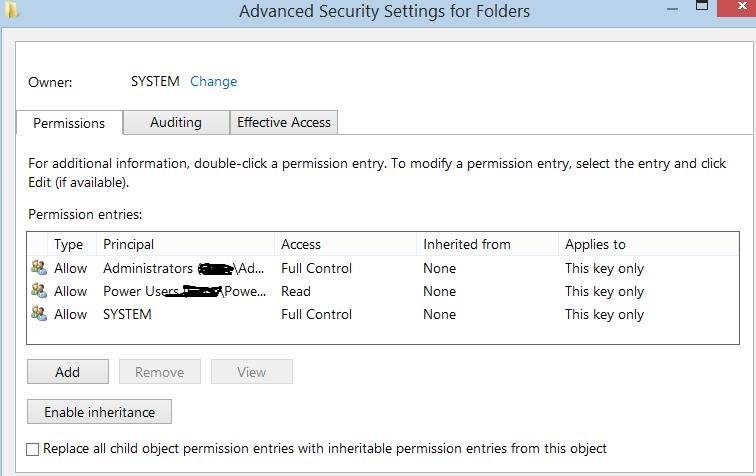The height and width of the screenshot is (476, 756).
Task: Click the Power Users entry user-group icon
Action: pyautogui.click(x=39, y=291)
